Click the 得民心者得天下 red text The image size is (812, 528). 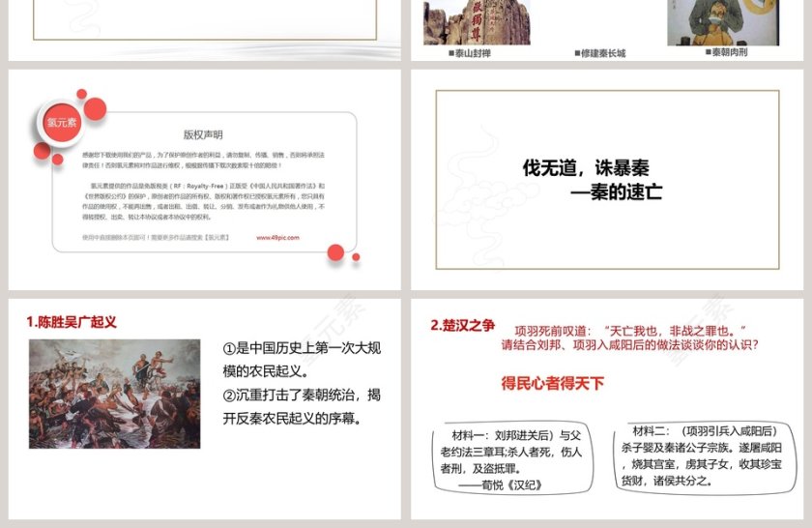pyautogui.click(x=553, y=384)
